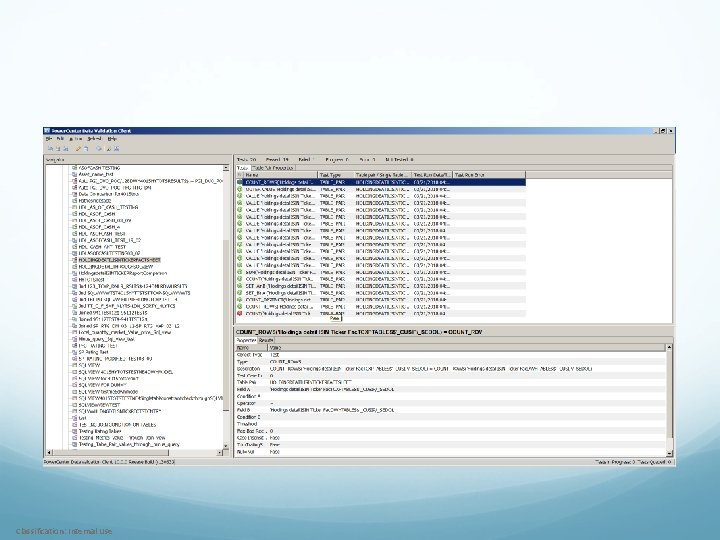Open the Properties tab in lower pane
Viewport: 720px width, 540px height.
pyautogui.click(x=246, y=340)
